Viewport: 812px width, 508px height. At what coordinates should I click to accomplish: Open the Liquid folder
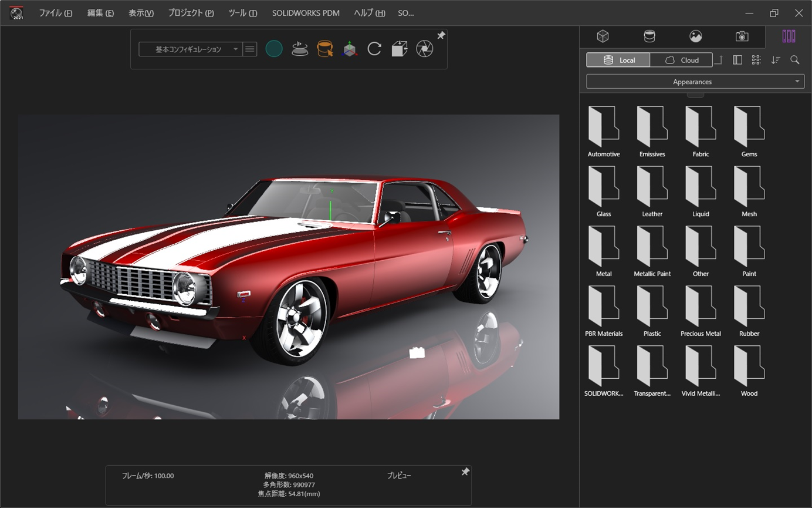[x=701, y=191]
